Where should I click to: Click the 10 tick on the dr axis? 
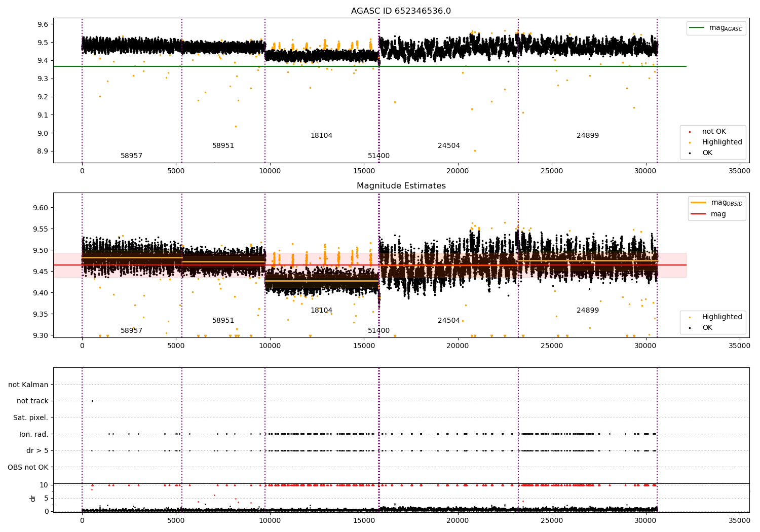coord(44,485)
